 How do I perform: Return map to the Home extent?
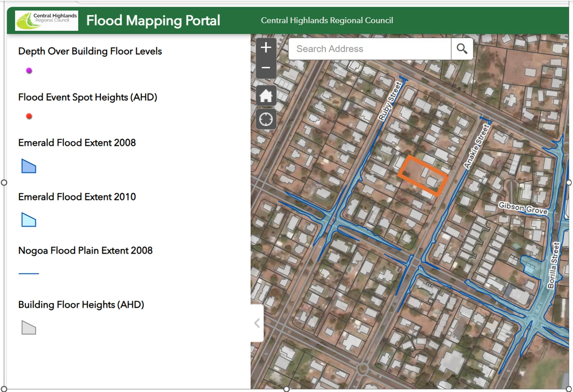[266, 96]
